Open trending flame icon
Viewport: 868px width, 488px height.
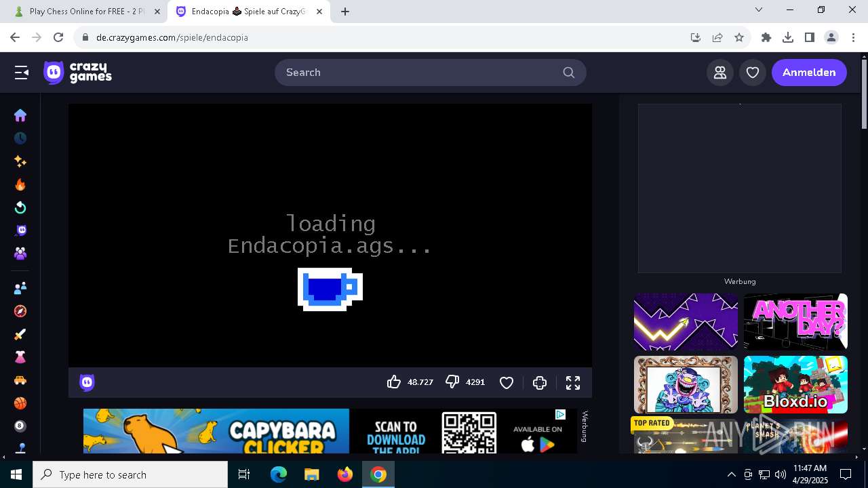pyautogui.click(x=20, y=184)
